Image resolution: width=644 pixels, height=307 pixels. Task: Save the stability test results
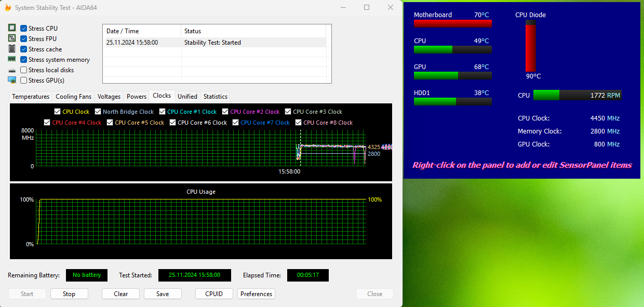pos(163,294)
